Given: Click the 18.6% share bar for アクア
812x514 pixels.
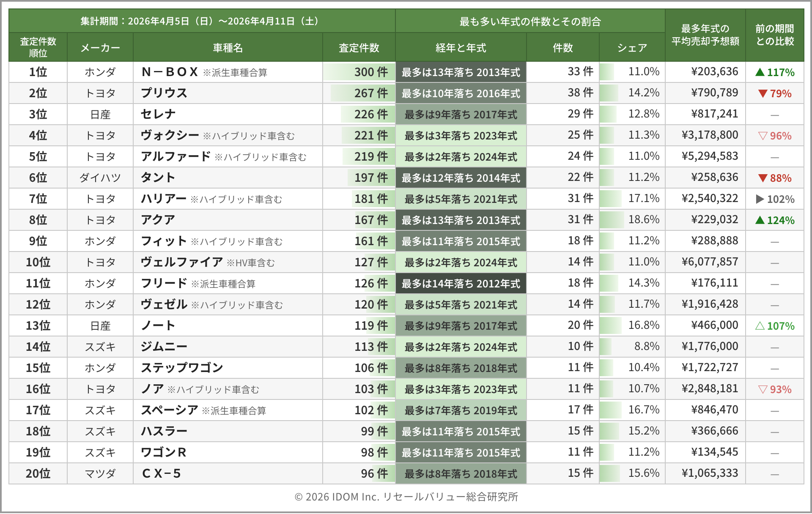Looking at the screenshot, I should [x=612, y=220].
